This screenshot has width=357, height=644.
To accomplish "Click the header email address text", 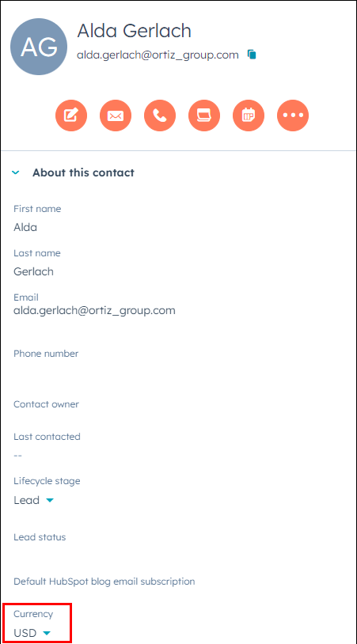I will (x=158, y=55).
